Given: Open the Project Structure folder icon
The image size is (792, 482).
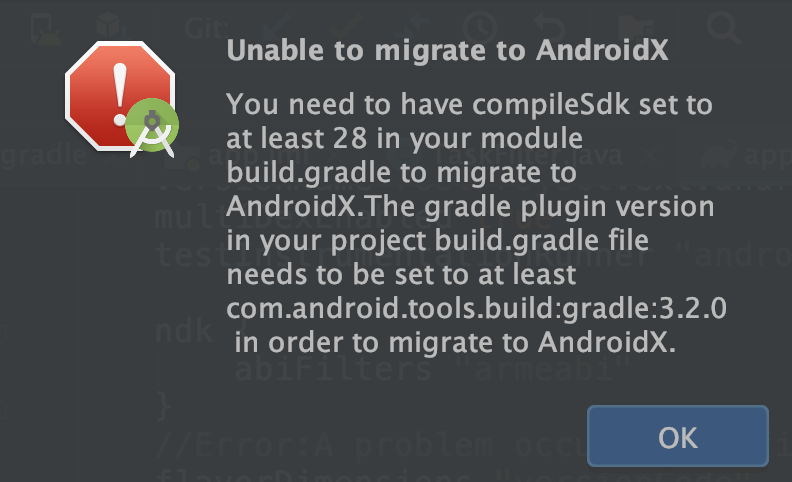Looking at the screenshot, I should [x=633, y=27].
